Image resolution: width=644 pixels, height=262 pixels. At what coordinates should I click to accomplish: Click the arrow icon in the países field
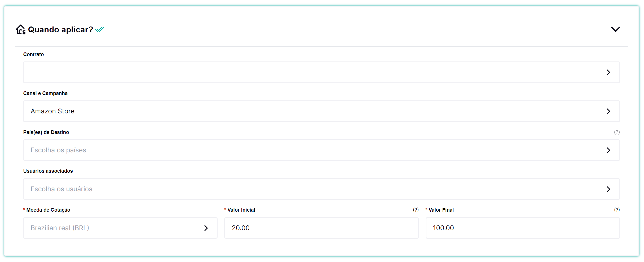608,150
